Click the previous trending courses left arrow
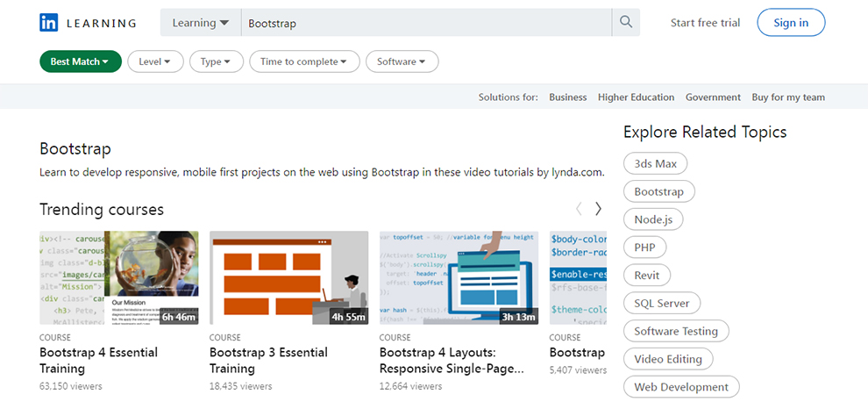Image resolution: width=868 pixels, height=402 pixels. 579,209
